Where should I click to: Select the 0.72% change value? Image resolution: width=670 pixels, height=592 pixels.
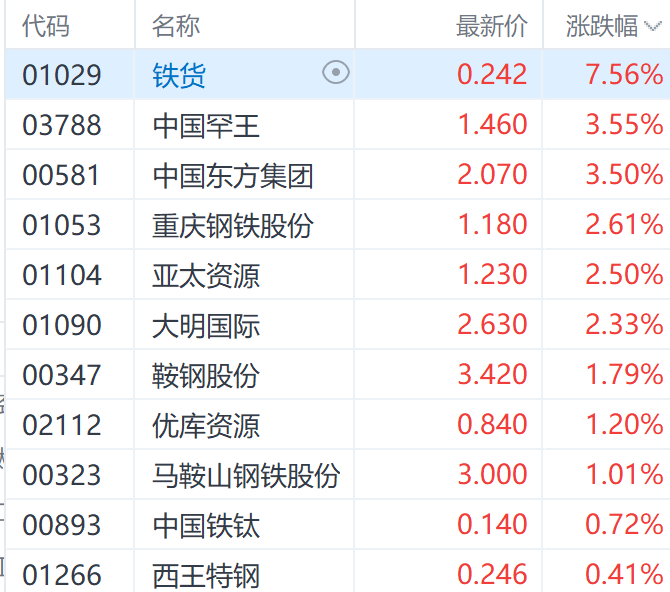624,524
